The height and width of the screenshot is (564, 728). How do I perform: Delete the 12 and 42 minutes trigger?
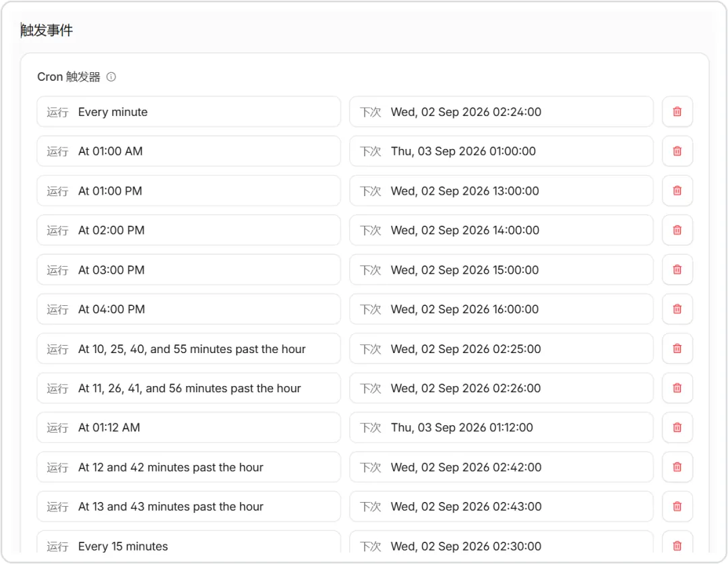[677, 467]
